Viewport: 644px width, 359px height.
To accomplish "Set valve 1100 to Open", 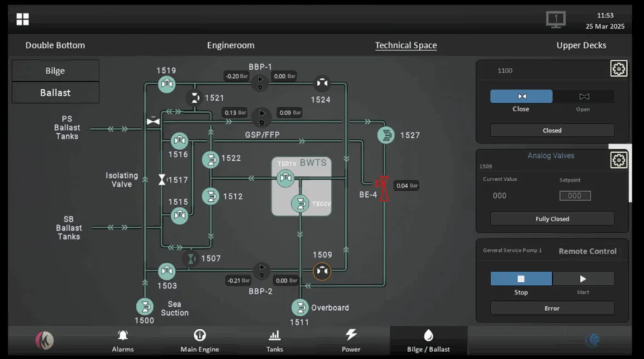I will 584,96.
